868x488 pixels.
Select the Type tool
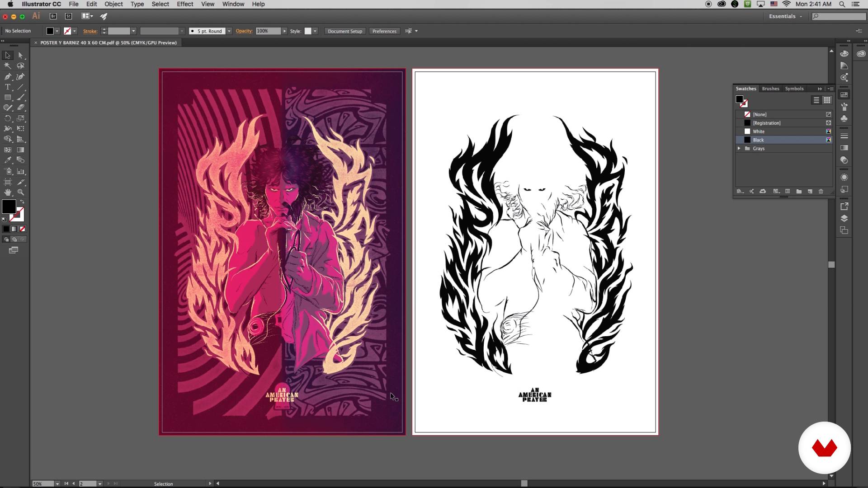(8, 87)
